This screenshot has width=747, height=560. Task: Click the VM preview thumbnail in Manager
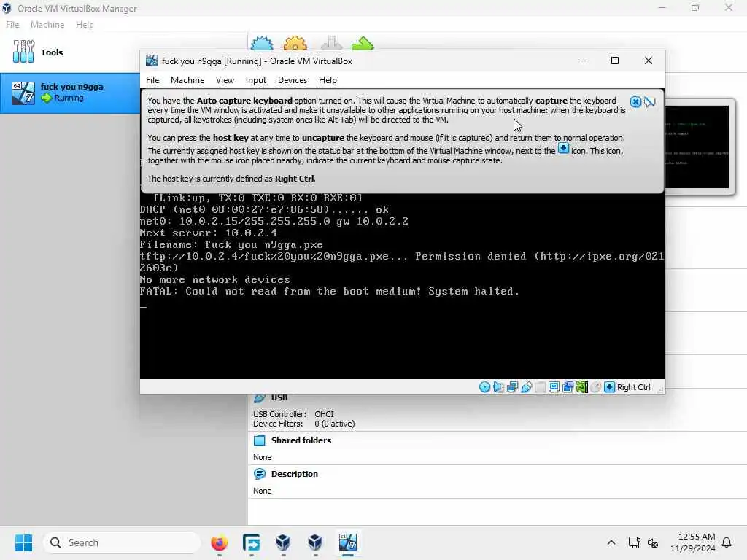[697, 147]
